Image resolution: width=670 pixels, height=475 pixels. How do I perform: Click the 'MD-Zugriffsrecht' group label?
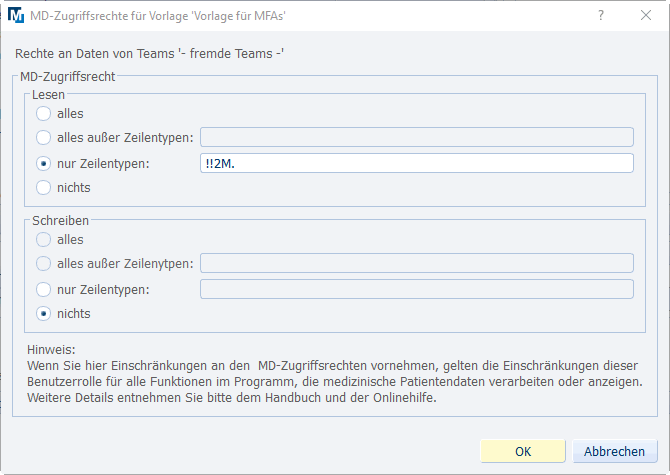point(68,77)
